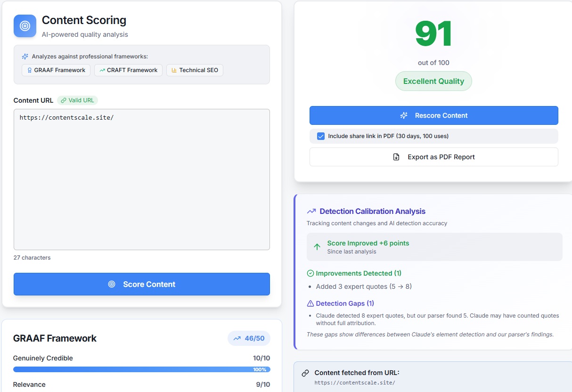Click the PDF file icon on Export as PDF Report
The width and height of the screenshot is (572, 392).
coord(396,157)
